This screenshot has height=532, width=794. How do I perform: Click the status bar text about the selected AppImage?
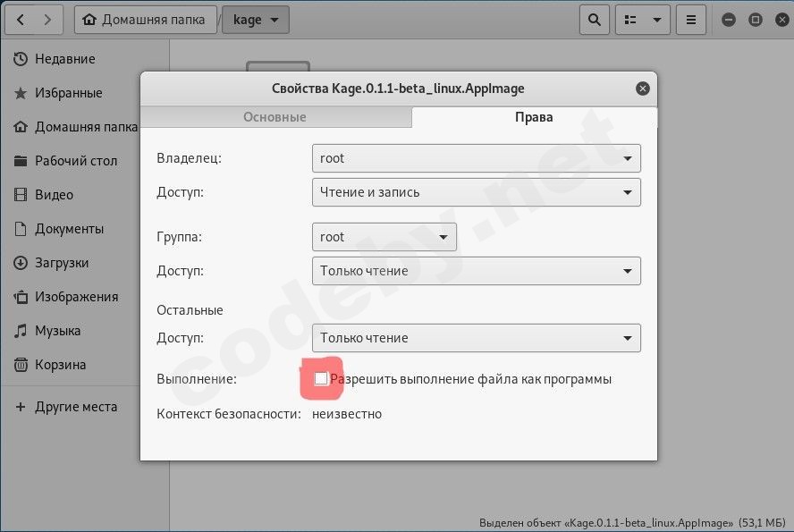tap(632, 522)
